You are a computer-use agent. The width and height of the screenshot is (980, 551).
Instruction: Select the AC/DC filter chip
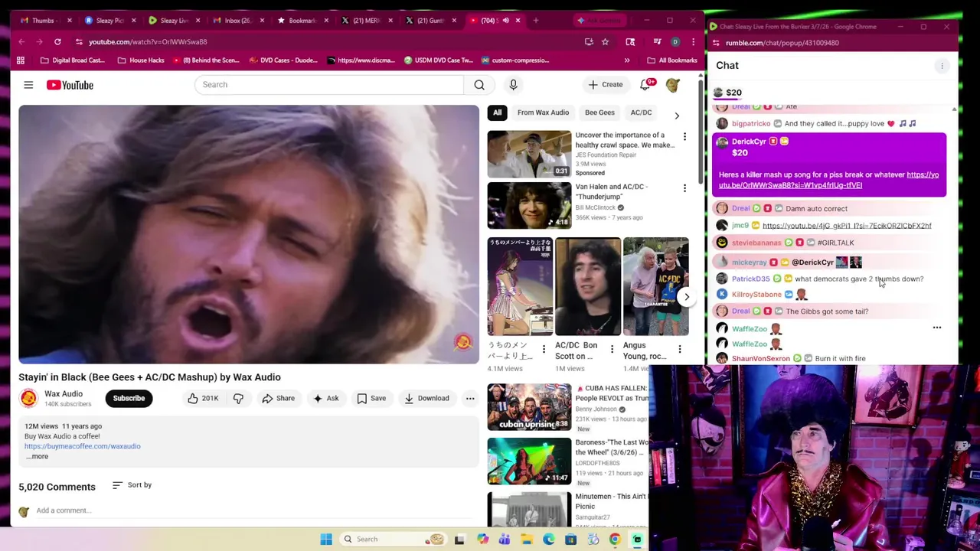[641, 112]
